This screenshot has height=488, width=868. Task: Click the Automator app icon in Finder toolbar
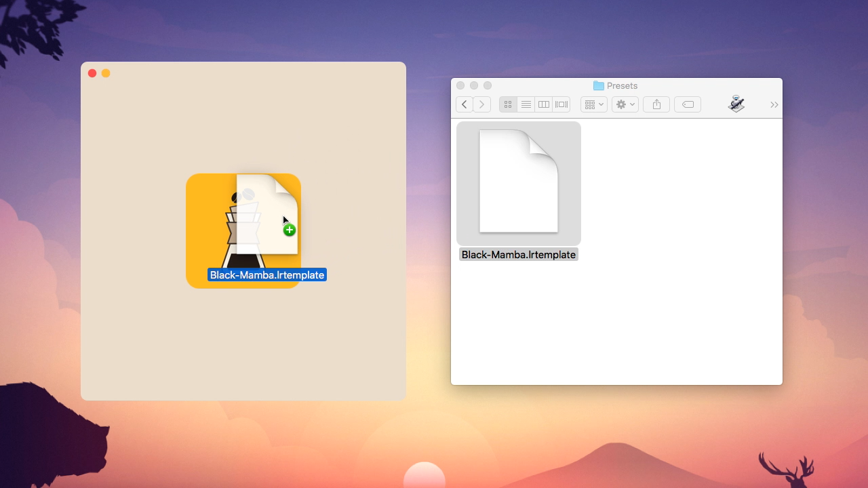tap(736, 104)
